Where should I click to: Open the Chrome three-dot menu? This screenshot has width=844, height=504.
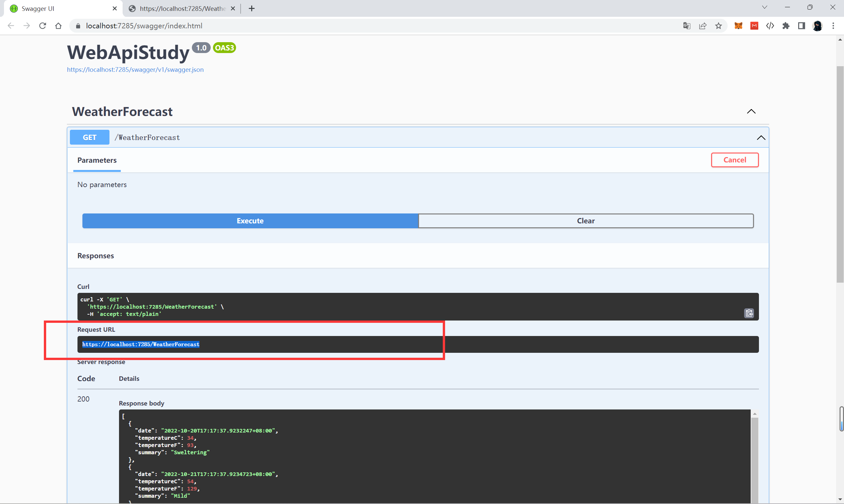tap(833, 26)
